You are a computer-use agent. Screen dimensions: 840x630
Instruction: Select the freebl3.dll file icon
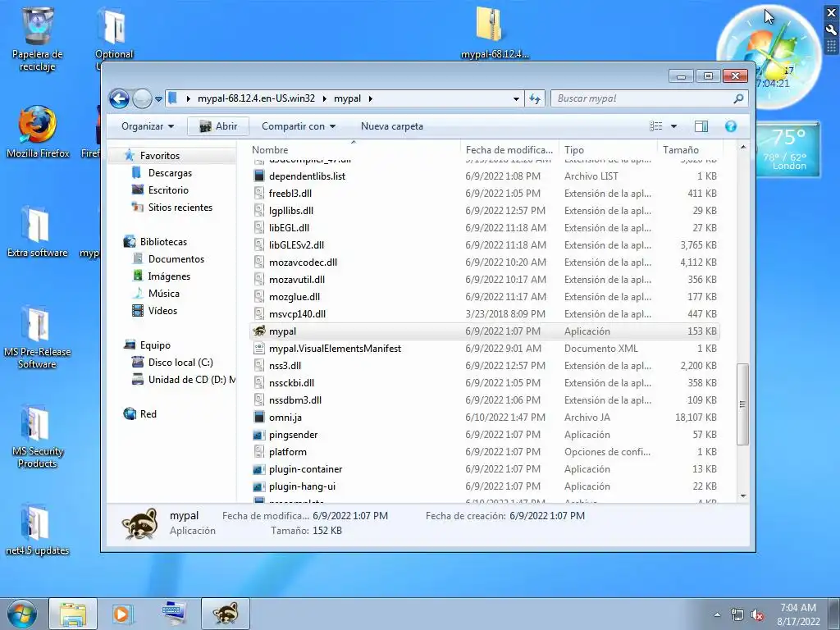259,194
